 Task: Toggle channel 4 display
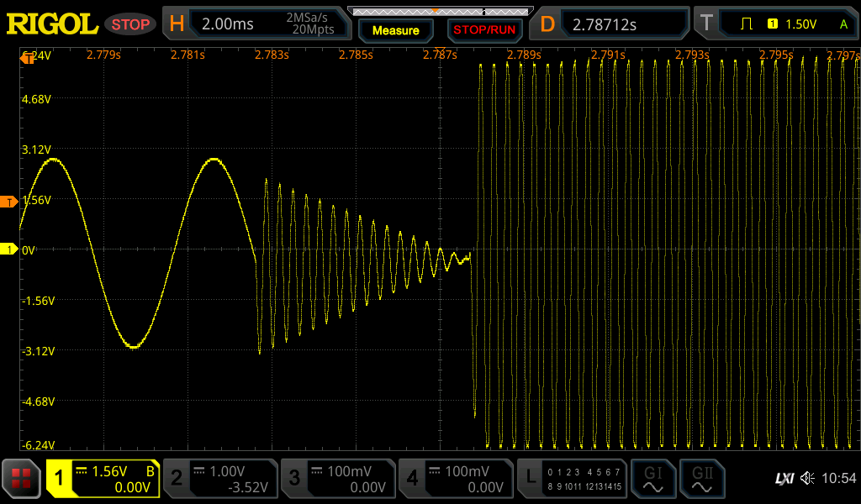(x=455, y=479)
